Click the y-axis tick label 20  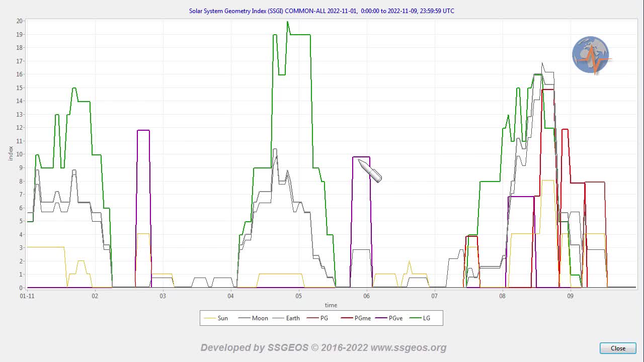pyautogui.click(x=20, y=21)
